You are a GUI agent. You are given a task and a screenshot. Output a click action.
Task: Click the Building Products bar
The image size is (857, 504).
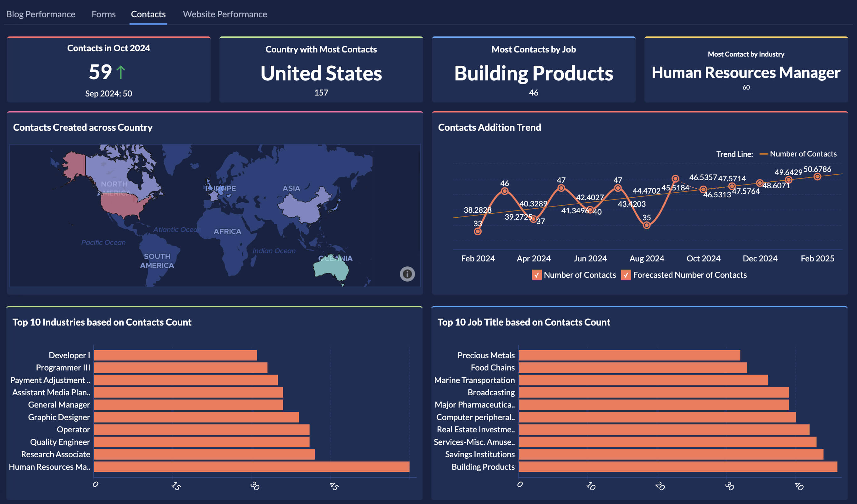(x=677, y=467)
